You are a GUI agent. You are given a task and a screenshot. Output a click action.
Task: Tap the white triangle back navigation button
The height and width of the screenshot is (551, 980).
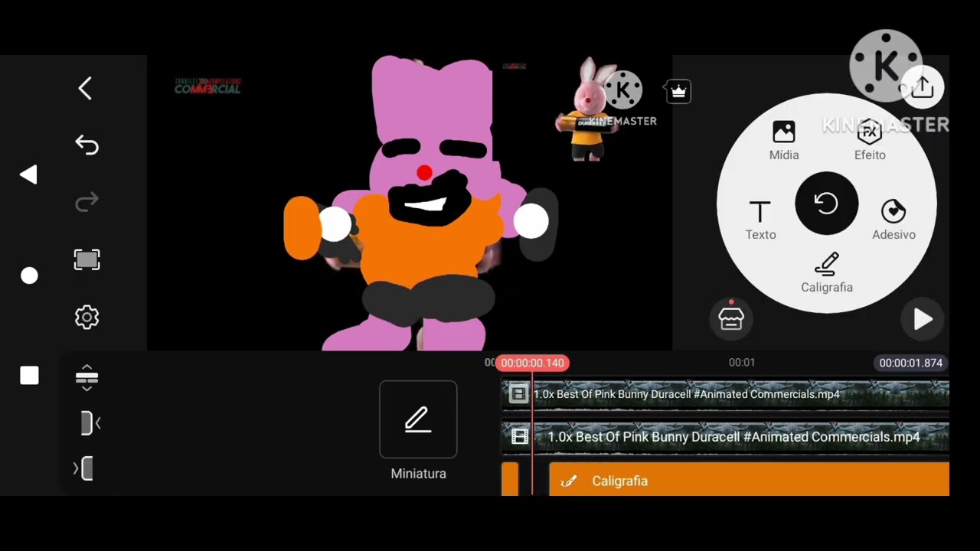pos(28,175)
